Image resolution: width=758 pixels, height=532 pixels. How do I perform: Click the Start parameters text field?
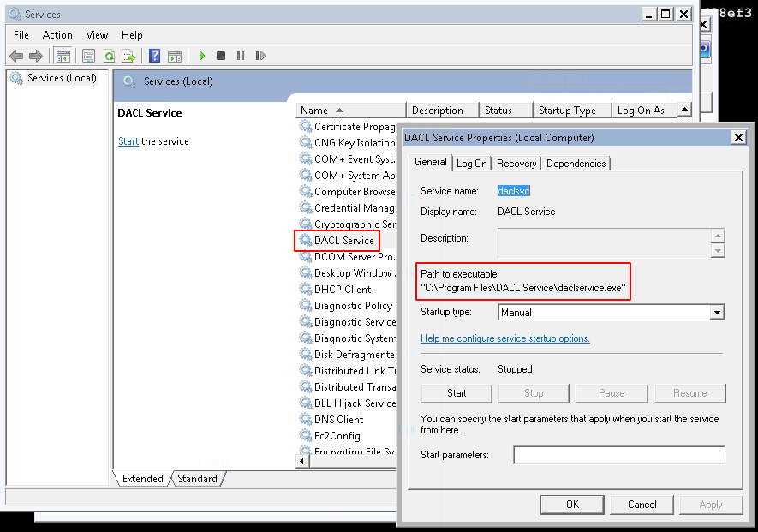coord(618,455)
